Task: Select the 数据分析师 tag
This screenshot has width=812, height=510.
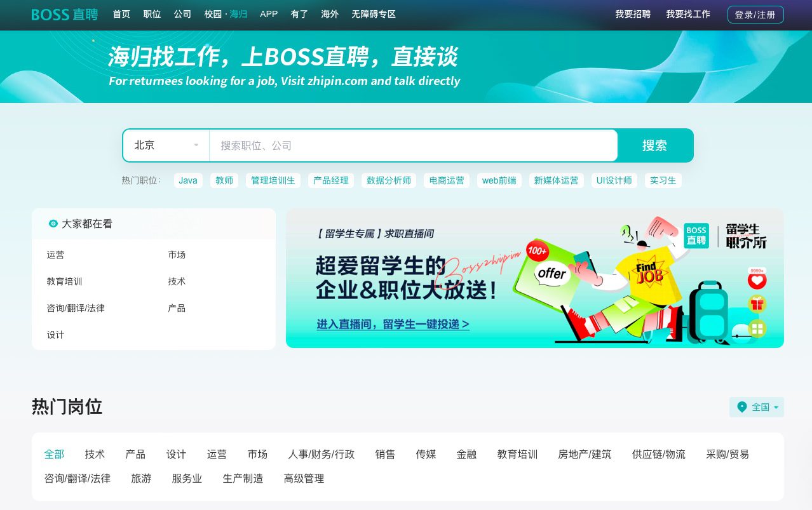Action: (x=389, y=180)
